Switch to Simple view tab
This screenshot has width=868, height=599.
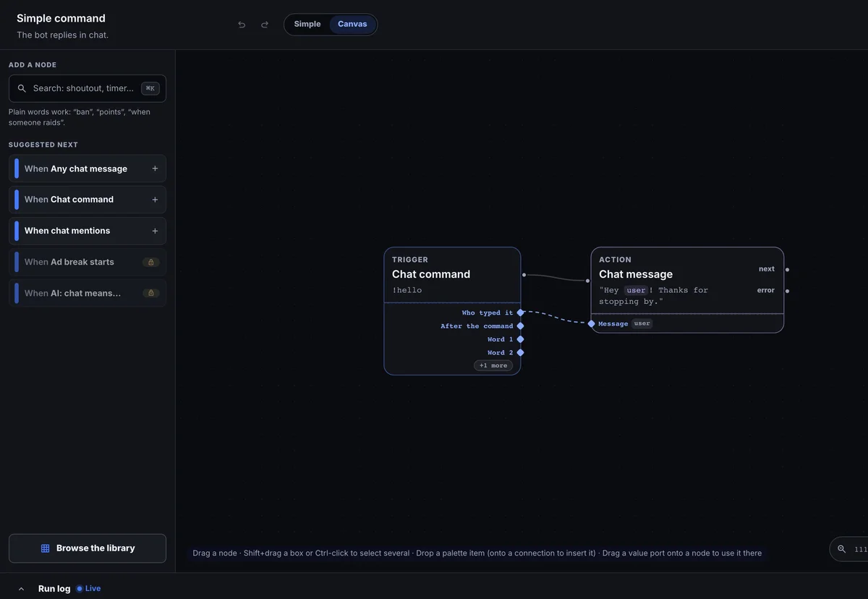pyautogui.click(x=307, y=24)
